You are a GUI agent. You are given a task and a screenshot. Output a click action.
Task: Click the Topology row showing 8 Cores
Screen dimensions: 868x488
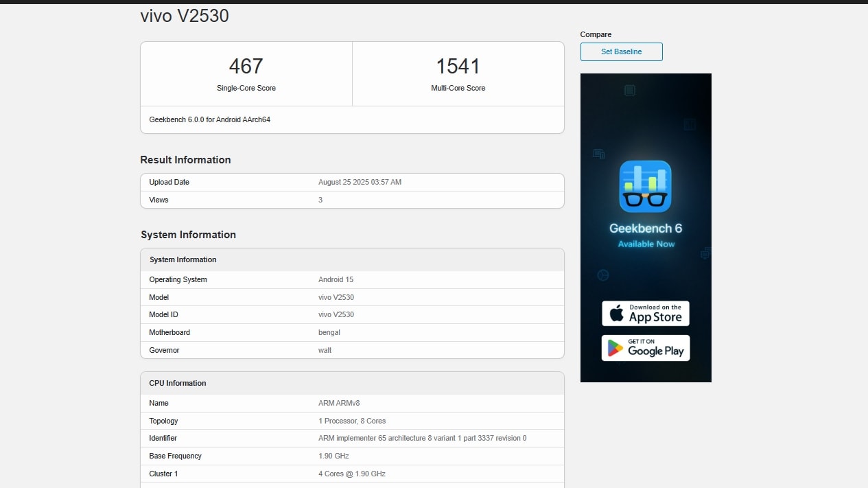coord(352,421)
